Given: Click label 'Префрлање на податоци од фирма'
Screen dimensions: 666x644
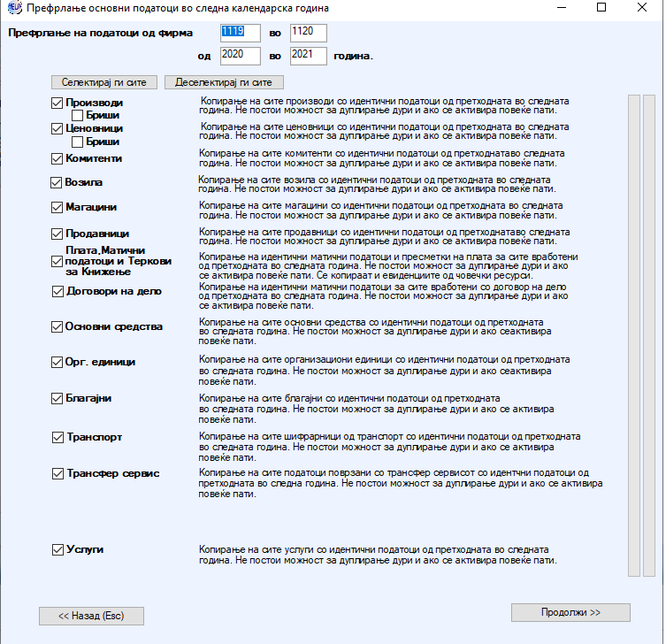Looking at the screenshot, I should 100,33.
